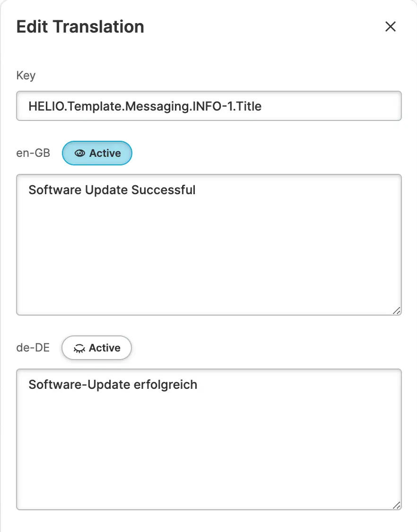Click the "Edit Translation" dialog heading
Viewport: 417px width, 532px height.
coord(80,26)
